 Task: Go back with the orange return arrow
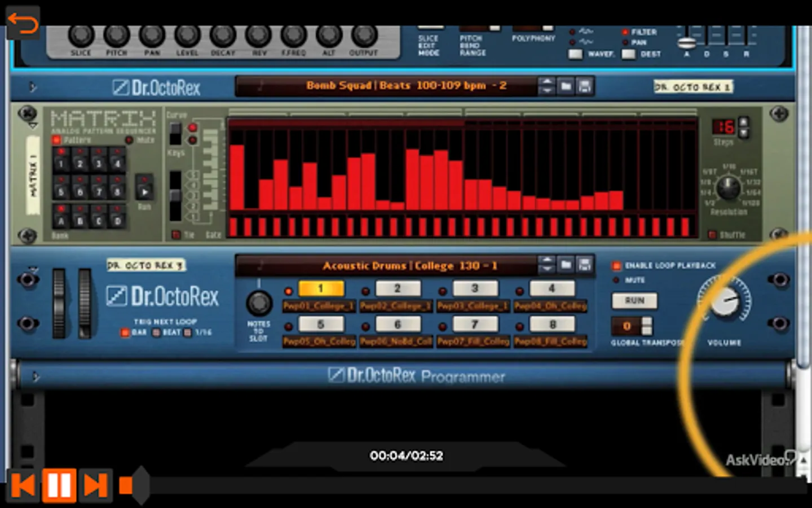click(23, 23)
